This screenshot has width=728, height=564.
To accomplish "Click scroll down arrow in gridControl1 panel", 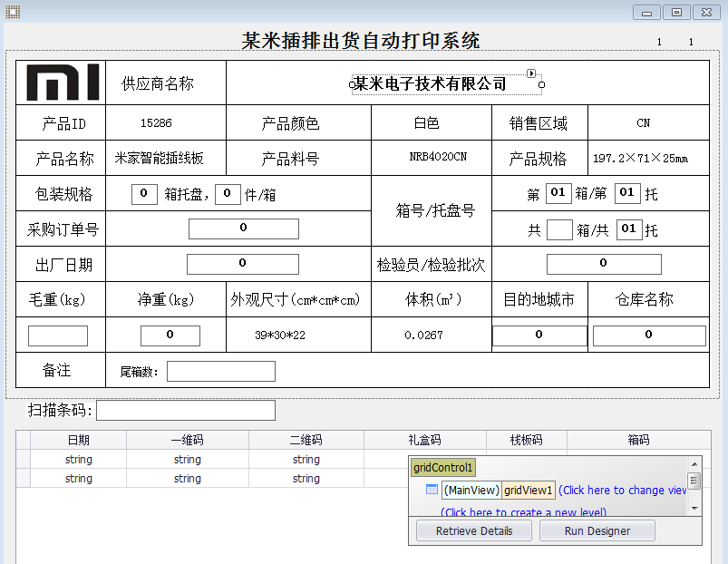I will [x=694, y=509].
